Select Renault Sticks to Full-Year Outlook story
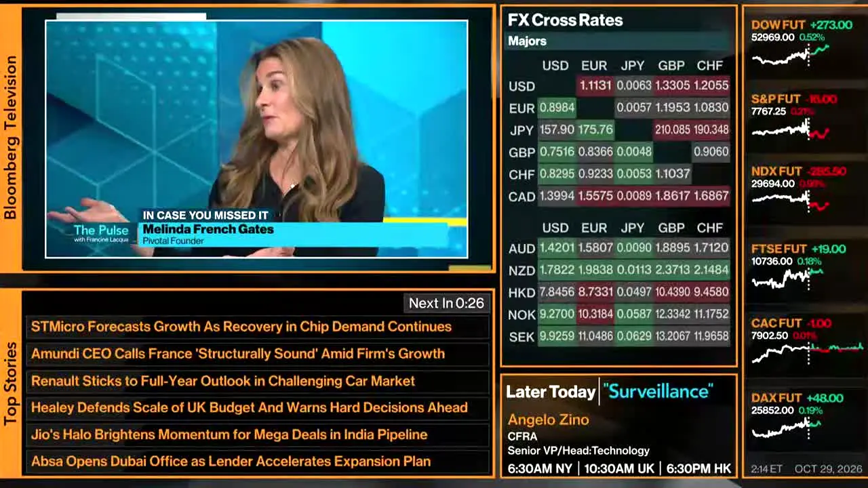Image resolution: width=868 pixels, height=488 pixels. coord(258,381)
